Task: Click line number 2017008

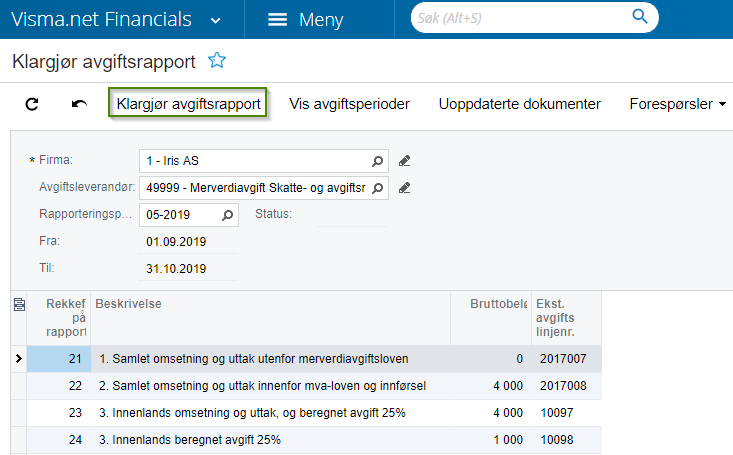Action: click(563, 386)
